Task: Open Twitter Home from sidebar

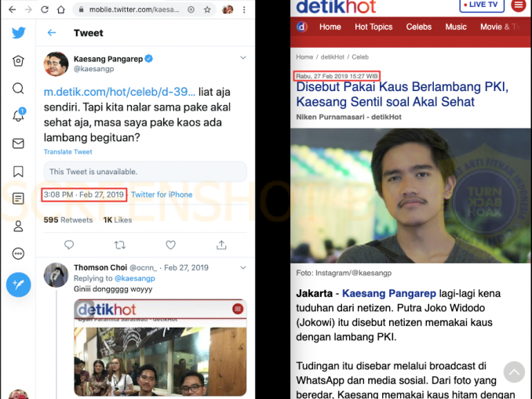Action: [18, 60]
